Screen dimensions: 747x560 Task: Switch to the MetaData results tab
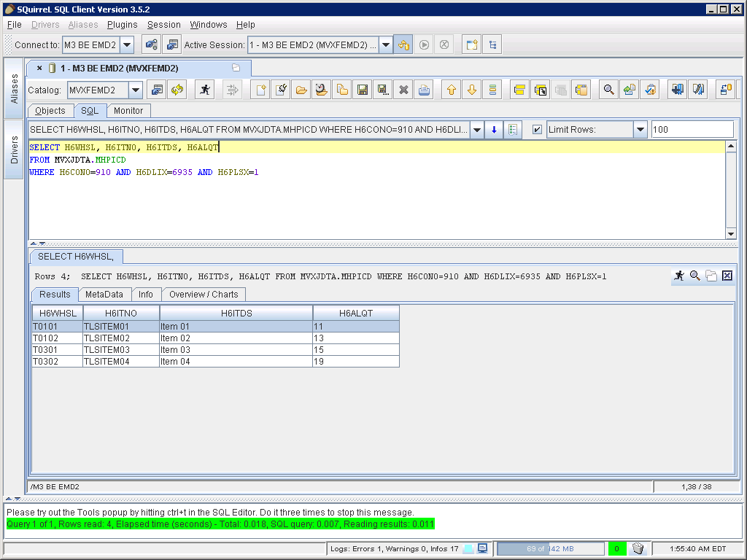click(104, 295)
